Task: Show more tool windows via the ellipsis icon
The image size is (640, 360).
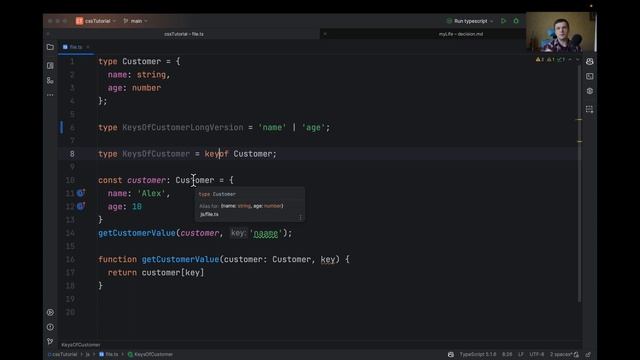Action: [x=50, y=95]
